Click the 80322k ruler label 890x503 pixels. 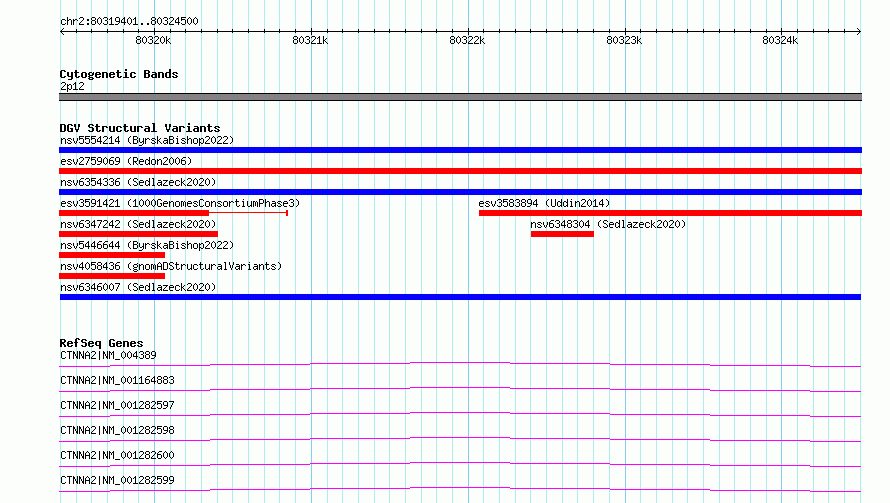pyautogui.click(x=467, y=40)
